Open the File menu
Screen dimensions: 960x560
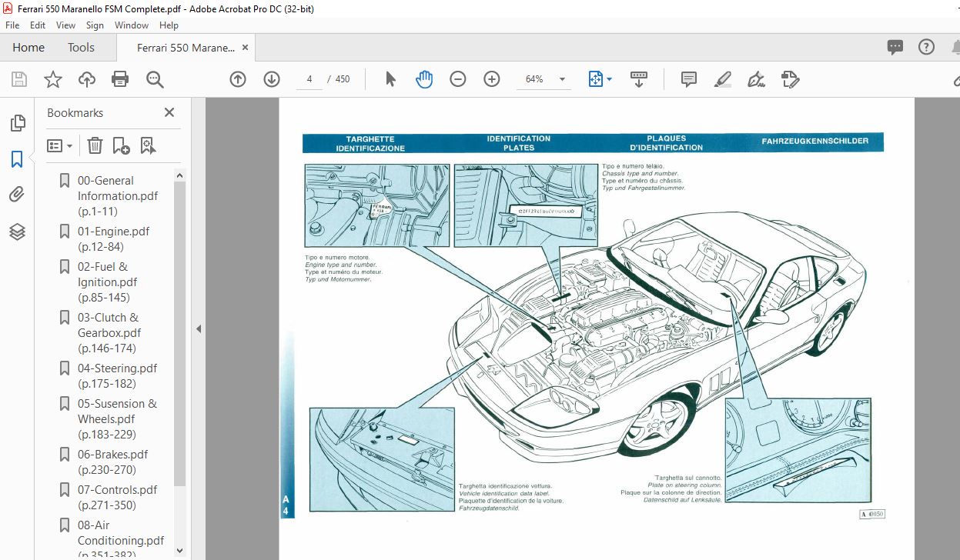coord(12,25)
